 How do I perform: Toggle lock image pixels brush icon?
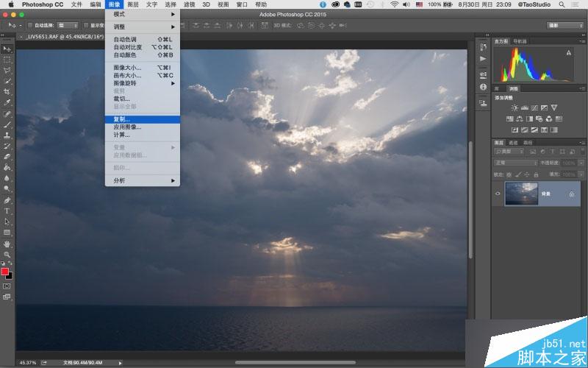pyautogui.click(x=518, y=174)
